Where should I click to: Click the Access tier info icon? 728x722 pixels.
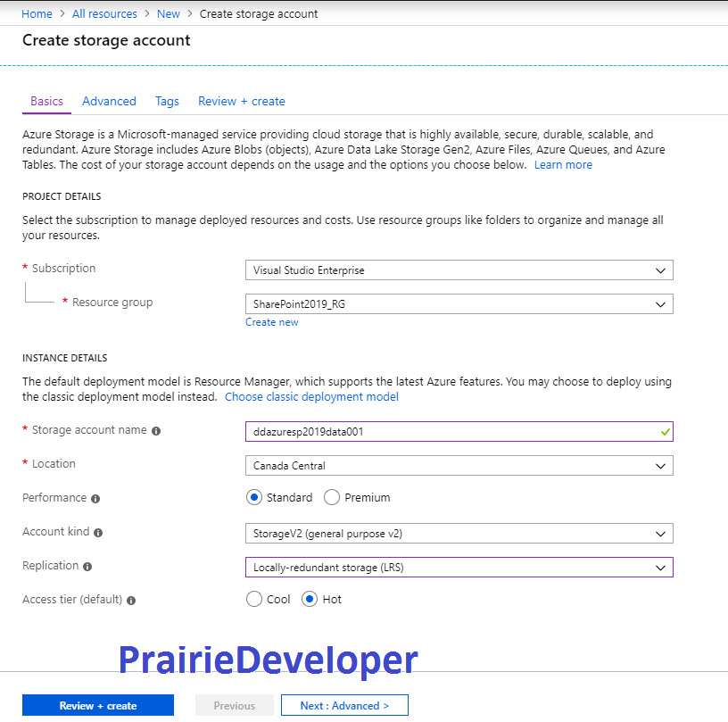coord(131,601)
